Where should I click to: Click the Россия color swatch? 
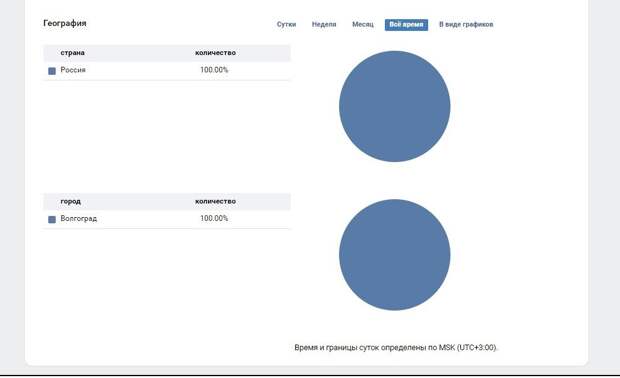click(x=52, y=71)
